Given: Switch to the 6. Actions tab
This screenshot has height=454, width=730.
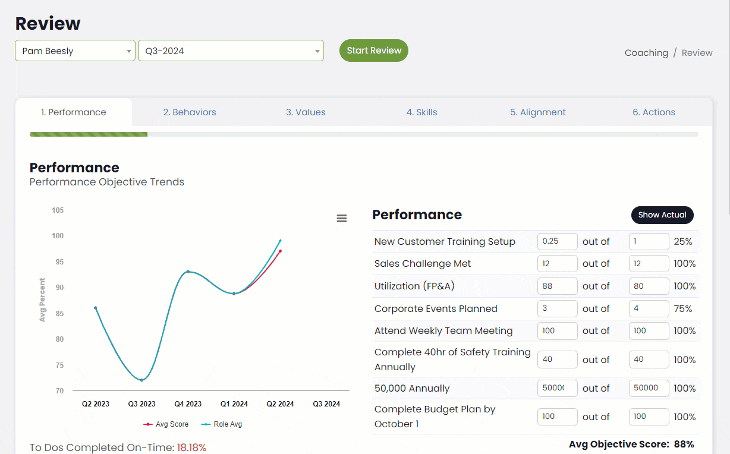Looking at the screenshot, I should tap(654, 112).
